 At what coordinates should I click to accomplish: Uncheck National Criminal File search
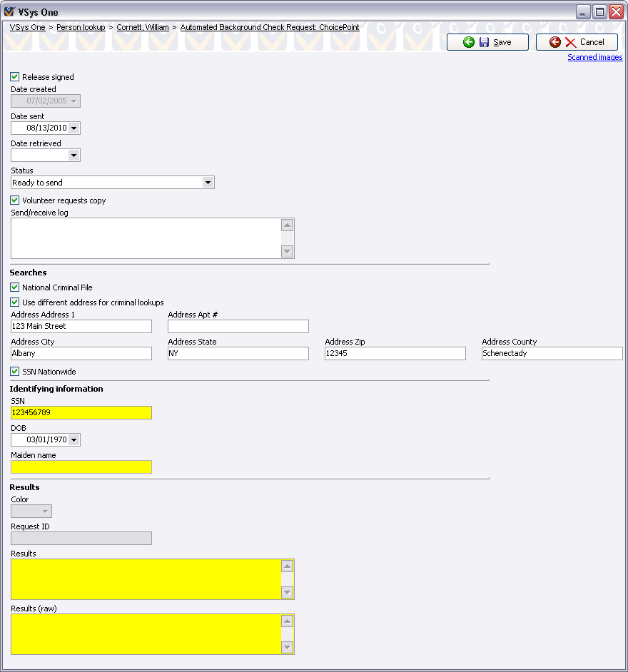click(x=14, y=287)
